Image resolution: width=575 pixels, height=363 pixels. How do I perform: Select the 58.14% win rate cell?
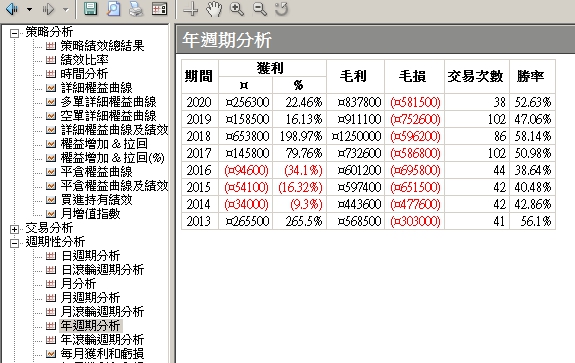click(x=532, y=136)
